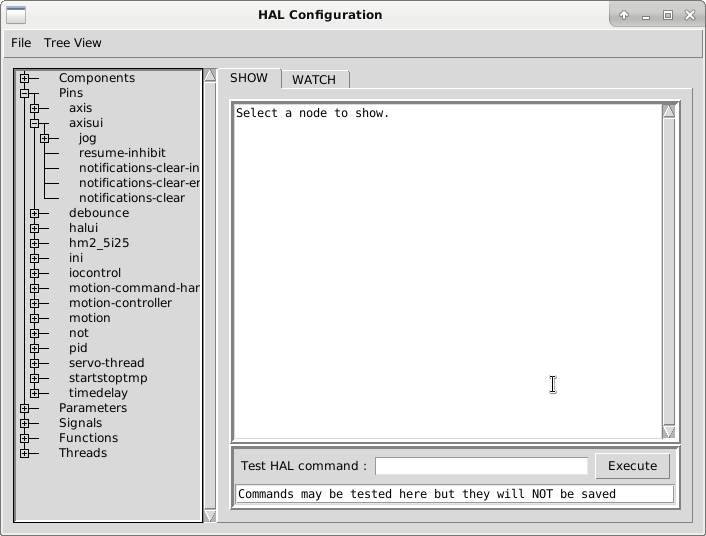Collapse the axisui branch
Image resolution: width=706 pixels, height=536 pixels.
pyautogui.click(x=34, y=123)
